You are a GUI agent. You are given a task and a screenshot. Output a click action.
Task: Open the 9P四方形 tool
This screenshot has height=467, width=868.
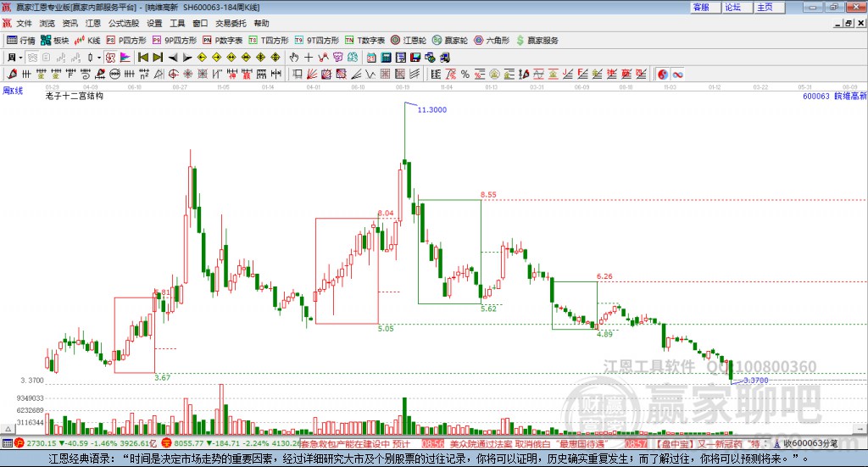[175, 41]
